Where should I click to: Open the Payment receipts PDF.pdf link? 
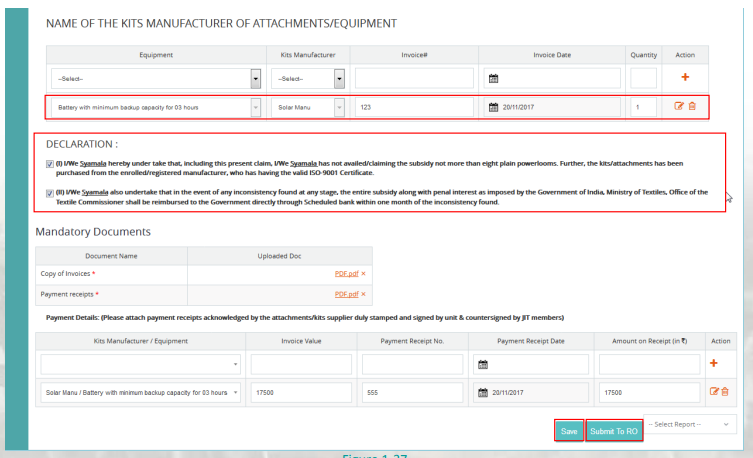pos(346,294)
